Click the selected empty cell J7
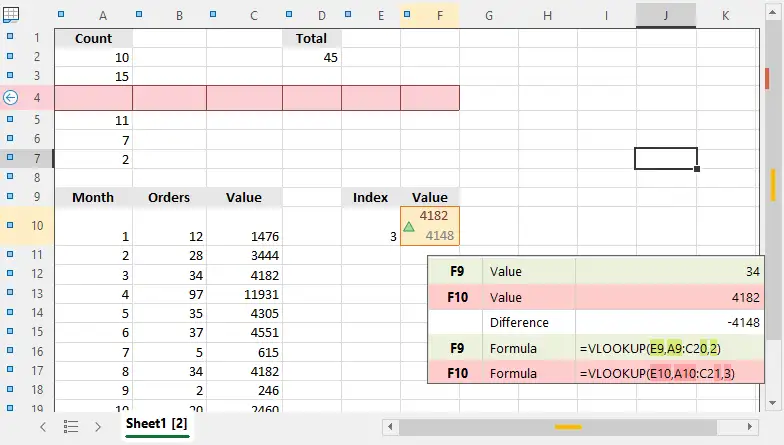This screenshot has height=445, width=784. click(666, 158)
